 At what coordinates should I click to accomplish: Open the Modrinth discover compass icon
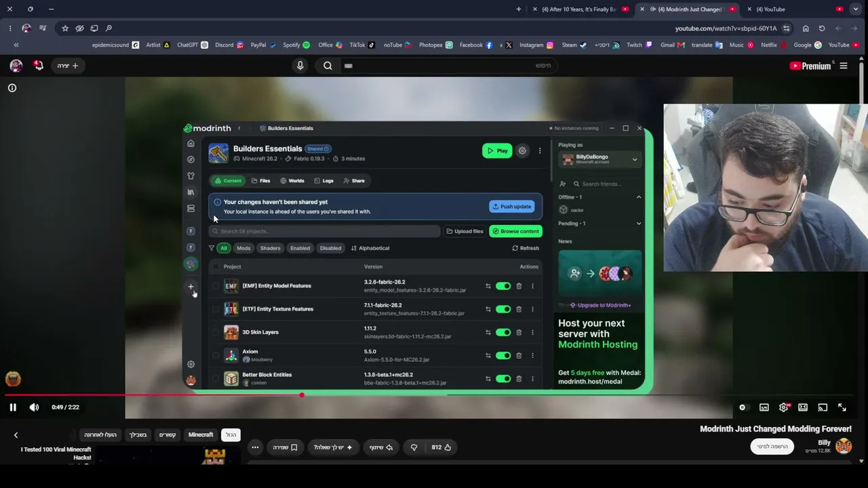[191, 159]
